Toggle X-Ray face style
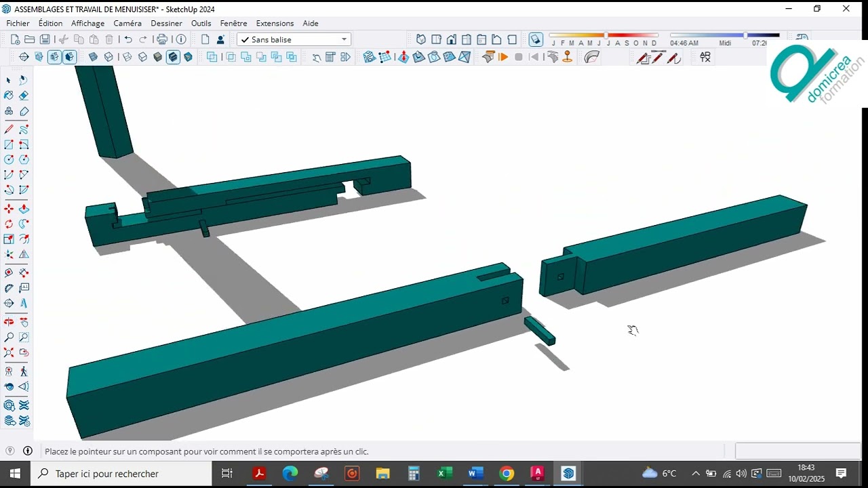 click(x=93, y=57)
